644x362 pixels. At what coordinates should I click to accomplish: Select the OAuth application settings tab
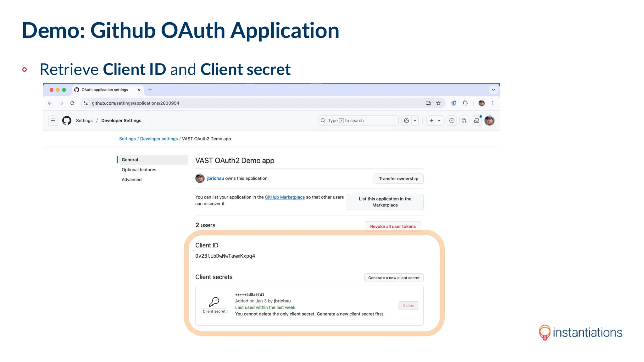(107, 90)
